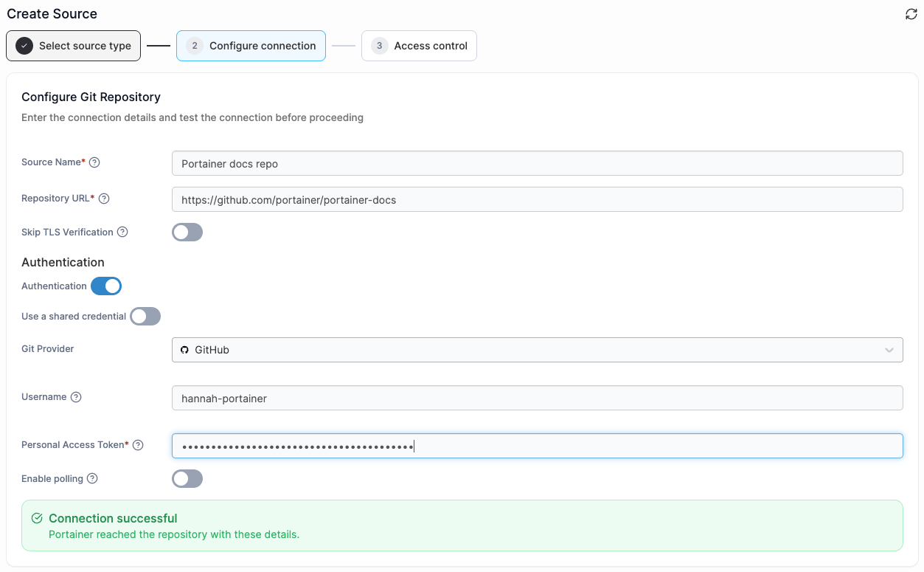Click the Personal Access Token field
924x572 pixels.
tap(538, 446)
